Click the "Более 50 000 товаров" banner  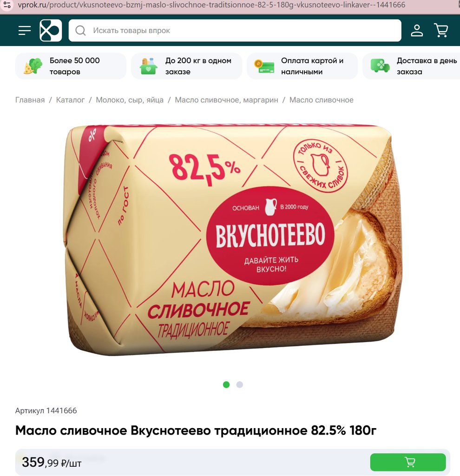pos(71,66)
